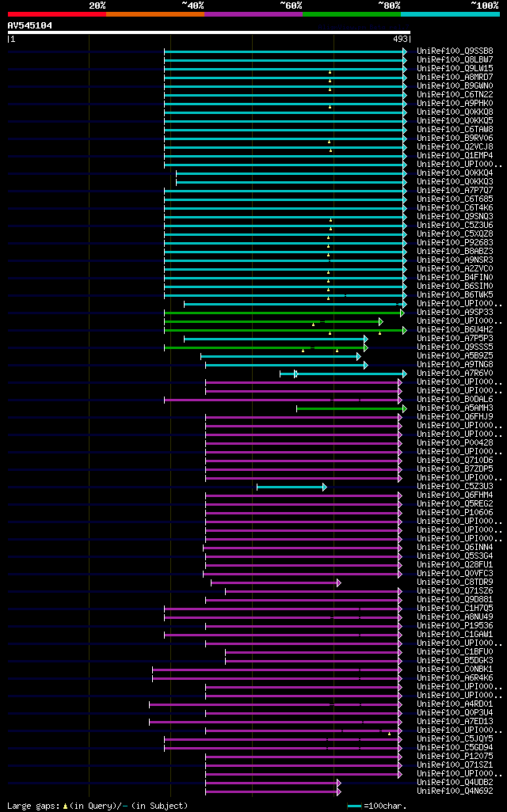507x812 pixels.
Task: Select the UniRef100_A7R6V0 label
Action: 456,373
